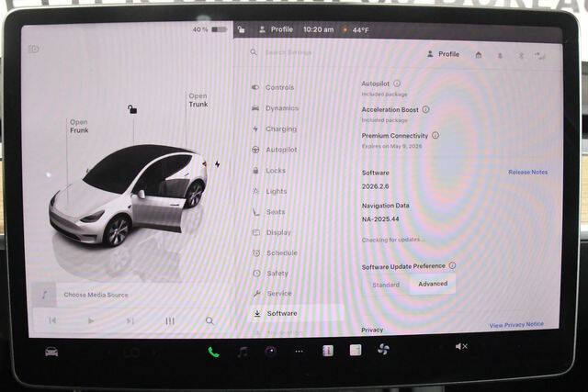Tap Choose Media Source
The image size is (588, 392).
pyautogui.click(x=96, y=295)
